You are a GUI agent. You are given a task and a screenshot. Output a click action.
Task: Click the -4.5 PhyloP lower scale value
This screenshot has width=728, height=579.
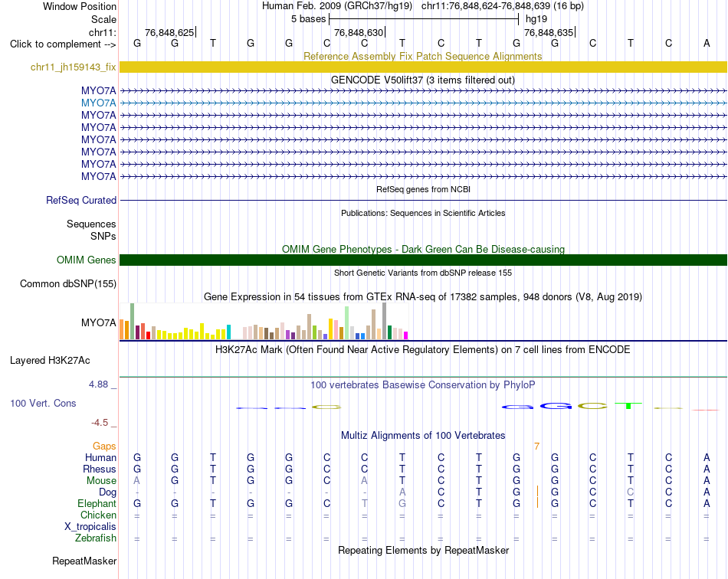100,423
